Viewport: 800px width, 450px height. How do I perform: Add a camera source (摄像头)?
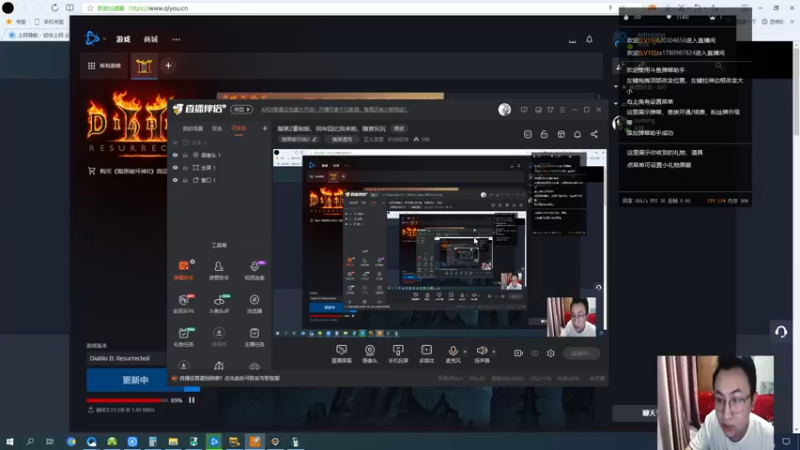(369, 353)
